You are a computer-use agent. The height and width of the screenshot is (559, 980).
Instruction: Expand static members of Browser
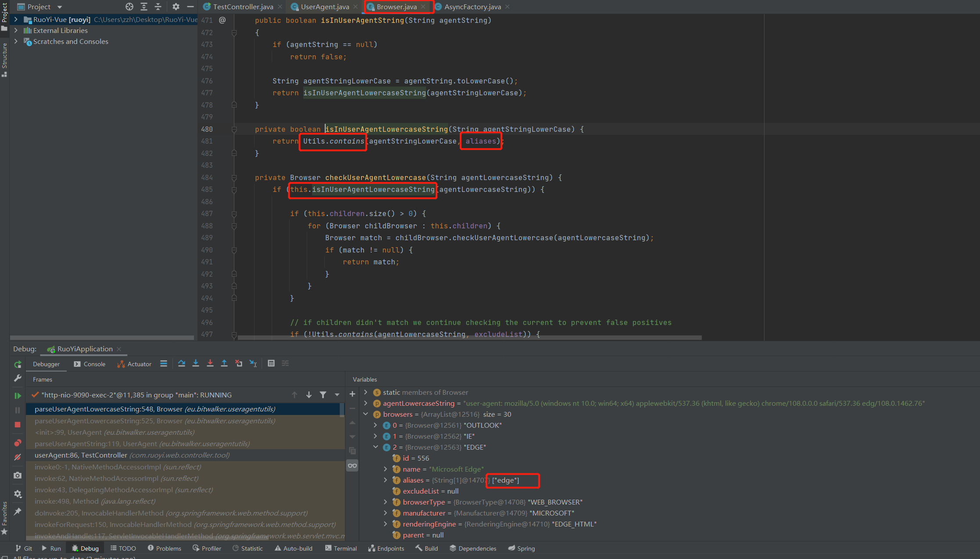(x=366, y=392)
